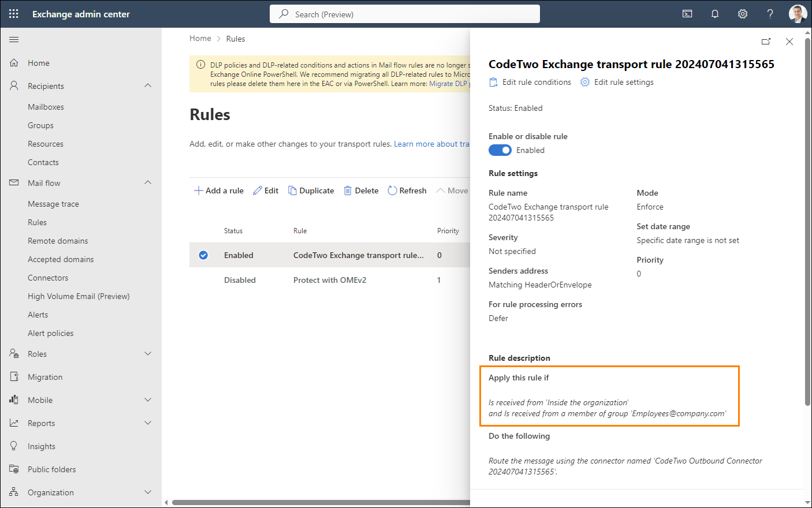Open notifications bell icon

(x=715, y=14)
